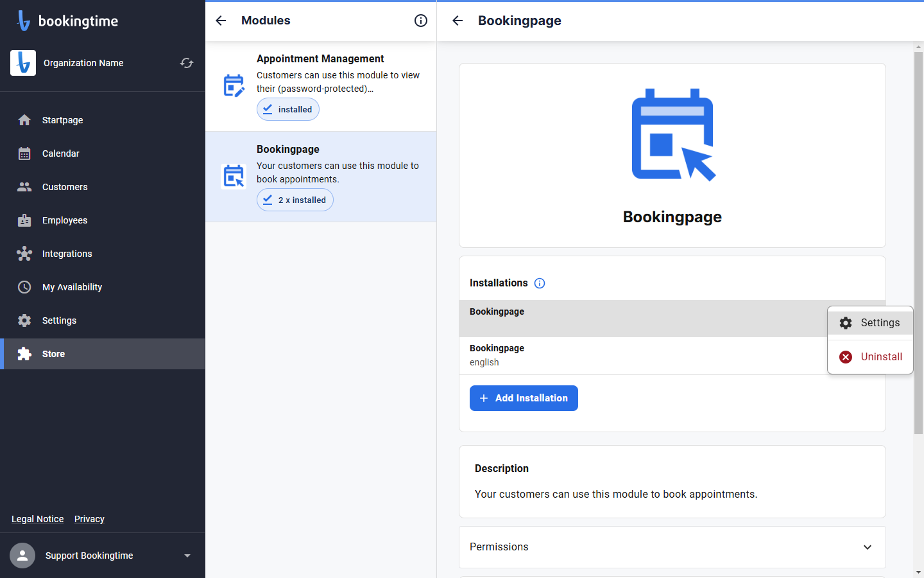Click the large Bookingpage calendar icon
Image resolution: width=924 pixels, height=578 pixels.
pyautogui.click(x=673, y=135)
